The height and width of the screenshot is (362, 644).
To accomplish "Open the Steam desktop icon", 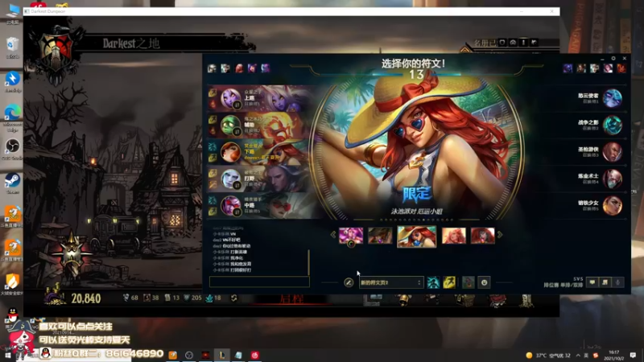I will [12, 183].
